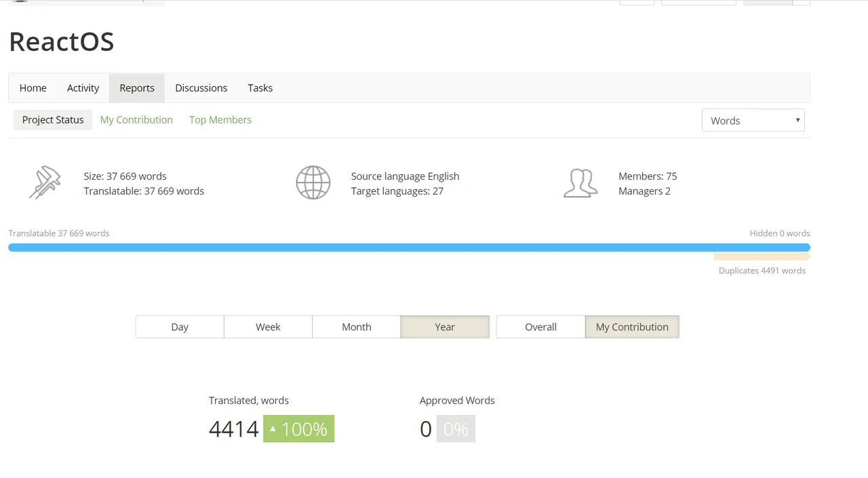Click the 4414 translated count
868x478 pixels.
pos(234,429)
